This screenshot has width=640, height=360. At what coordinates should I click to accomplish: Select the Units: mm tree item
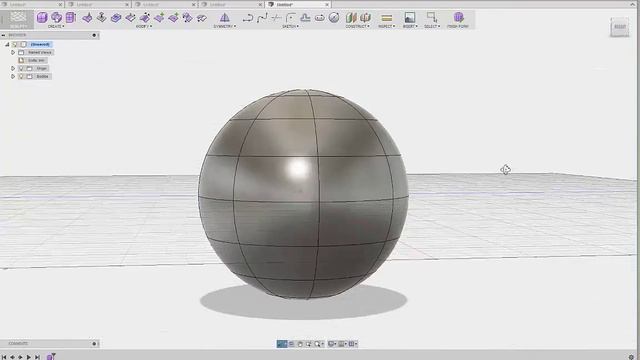coord(36,60)
